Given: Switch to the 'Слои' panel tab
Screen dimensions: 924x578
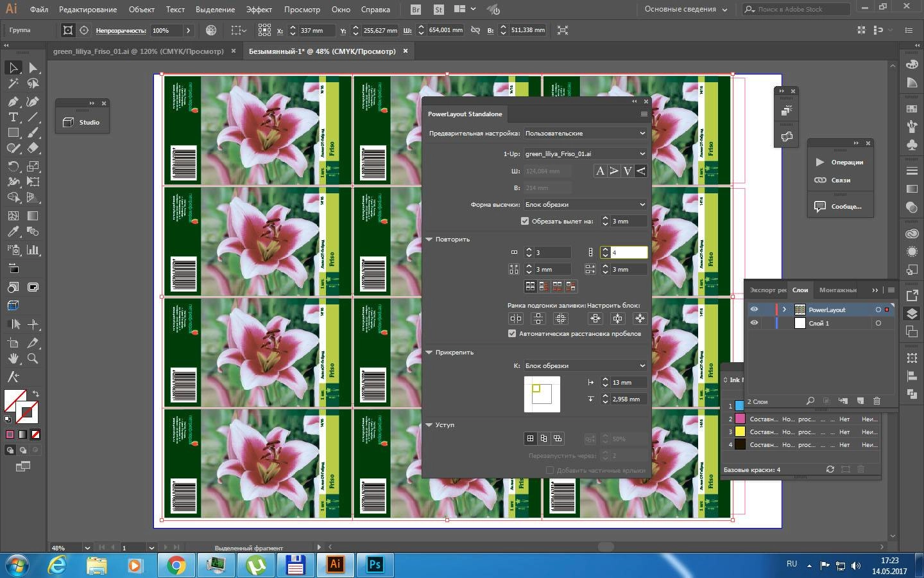Looking at the screenshot, I should [x=800, y=290].
